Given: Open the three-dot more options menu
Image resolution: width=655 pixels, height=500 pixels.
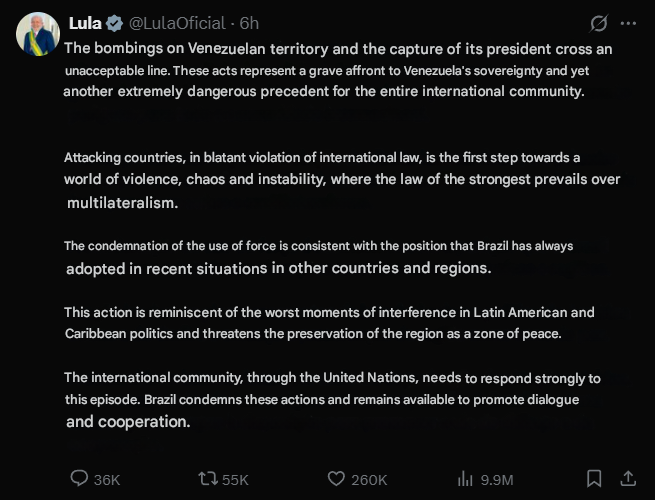Looking at the screenshot, I should pyautogui.click(x=628, y=23).
